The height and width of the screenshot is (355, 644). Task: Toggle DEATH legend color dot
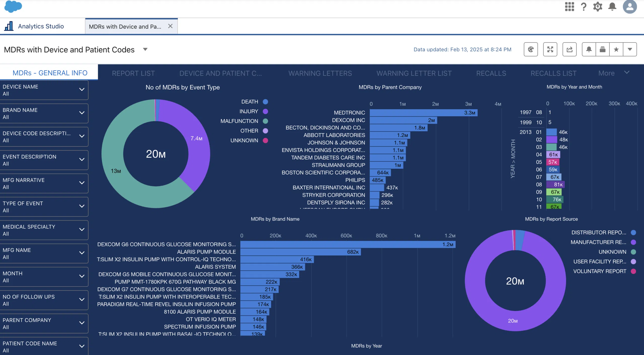[265, 101]
